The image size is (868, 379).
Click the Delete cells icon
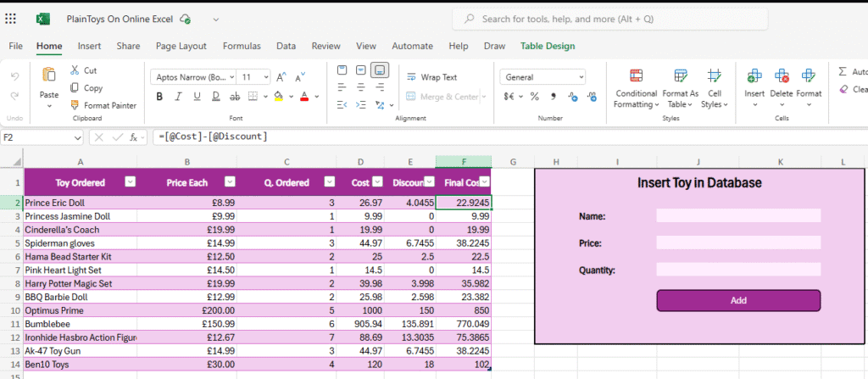pos(781,77)
